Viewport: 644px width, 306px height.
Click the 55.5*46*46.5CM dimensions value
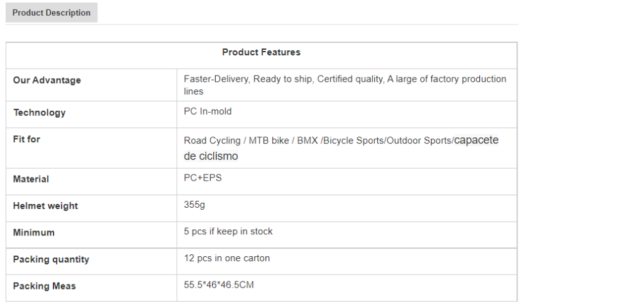tap(219, 285)
